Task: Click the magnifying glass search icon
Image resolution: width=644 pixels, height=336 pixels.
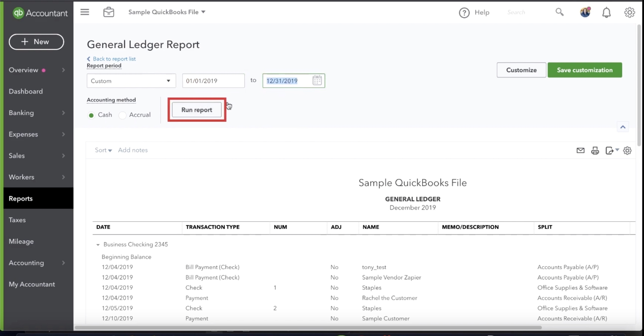Action: coord(559,12)
